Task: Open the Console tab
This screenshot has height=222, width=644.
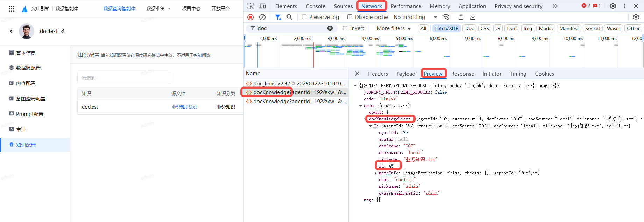Action: (x=315, y=6)
